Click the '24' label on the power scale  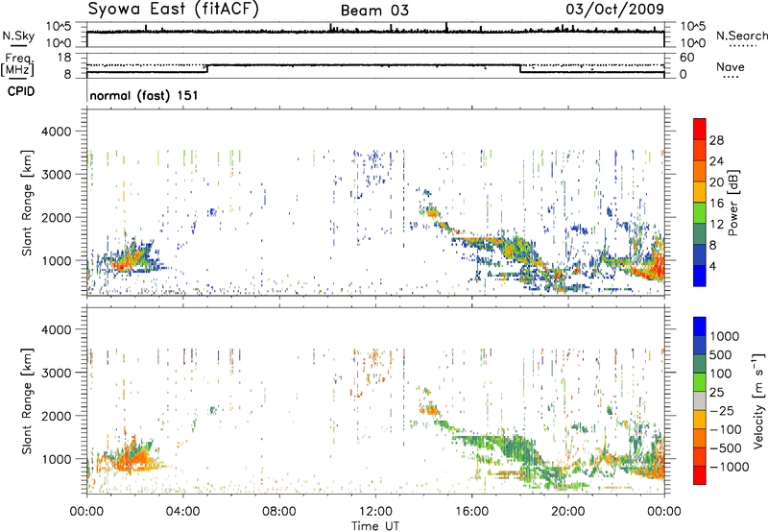pos(716,161)
